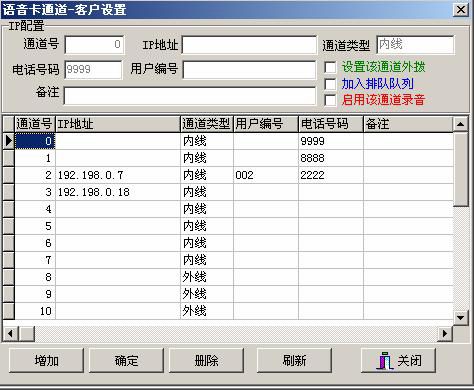Click the IP地址 input field
Screen dimensions: 474x390
click(x=249, y=45)
